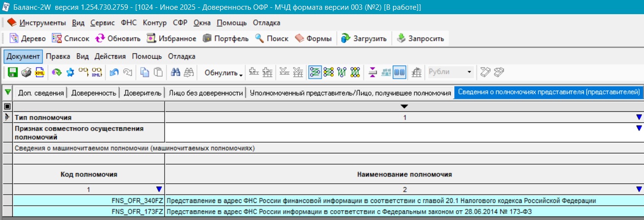Toggle the green zigzag columns icon
644x220 pixels.
click(x=342, y=72)
